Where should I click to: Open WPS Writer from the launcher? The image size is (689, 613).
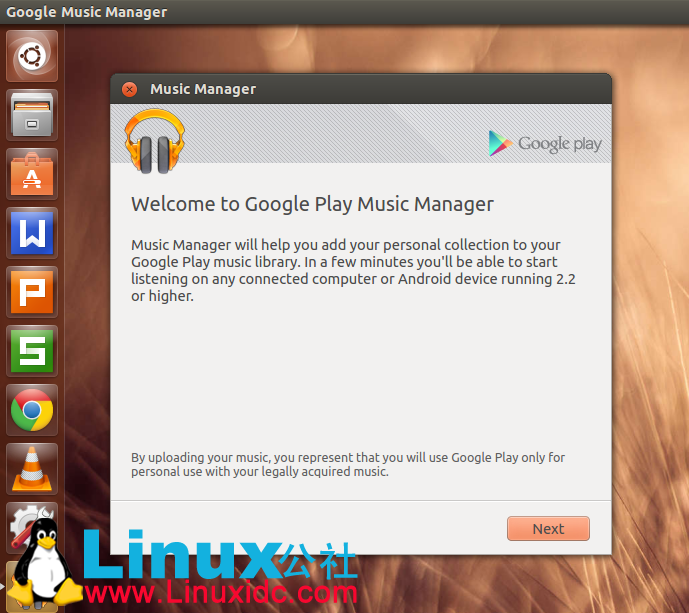click(x=32, y=233)
